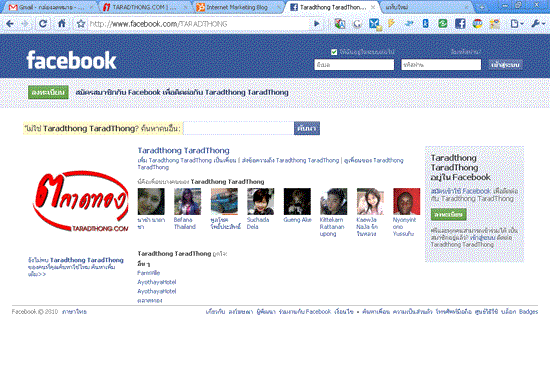
Task: Click the blue search button beside search field
Action: [307, 128]
